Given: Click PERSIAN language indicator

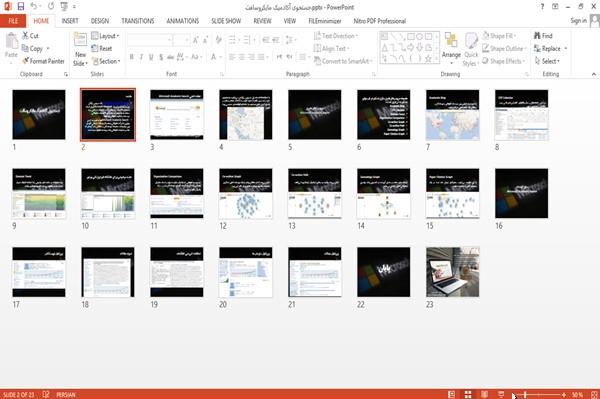Looking at the screenshot, I should tap(66, 395).
